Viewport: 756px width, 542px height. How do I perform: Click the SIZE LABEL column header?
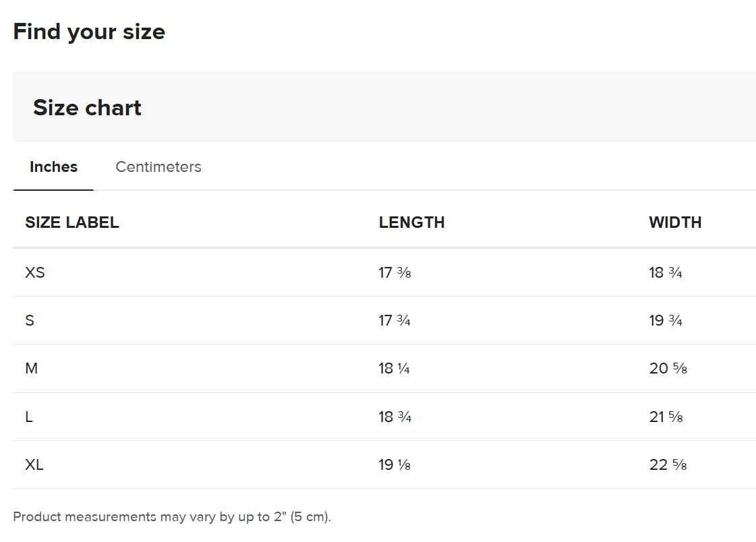(x=72, y=222)
